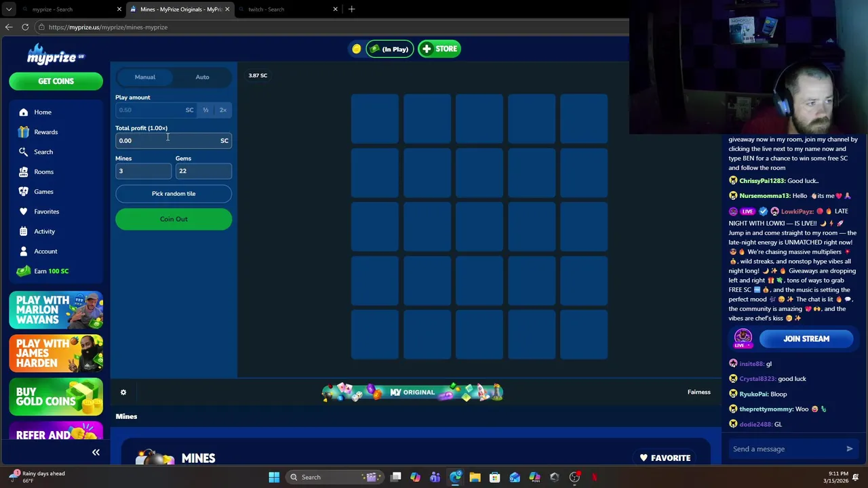Click the MyPrize logo
The image size is (868, 488).
[x=56, y=54]
